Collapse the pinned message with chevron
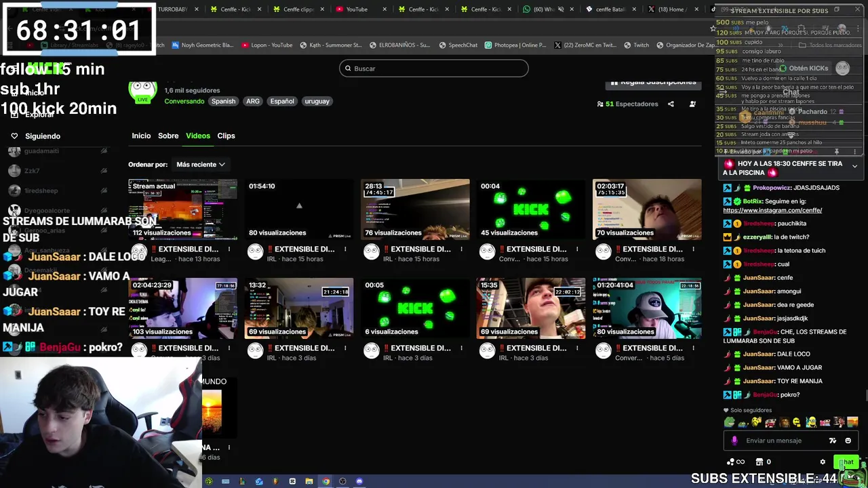Screen dimensions: 868x488 (x=854, y=166)
